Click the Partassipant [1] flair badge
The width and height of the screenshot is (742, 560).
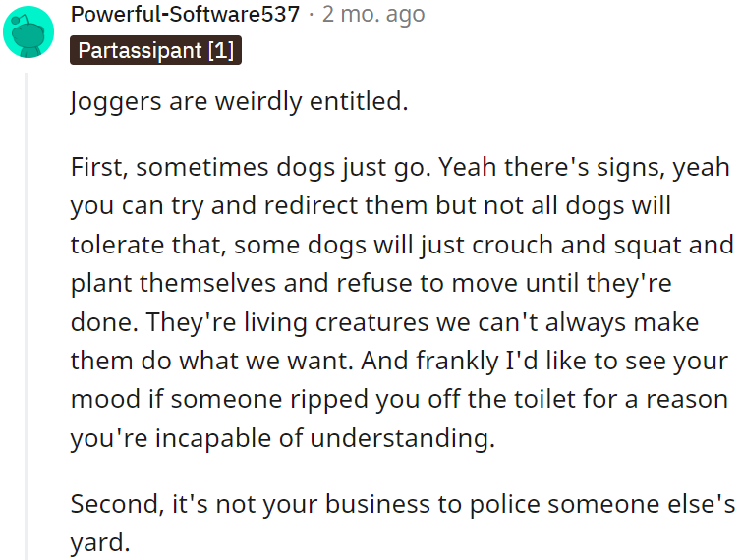click(x=155, y=50)
